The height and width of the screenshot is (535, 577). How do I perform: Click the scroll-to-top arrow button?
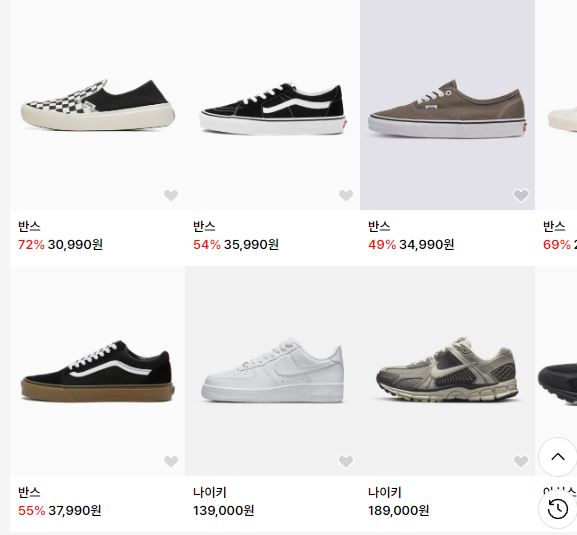558,457
